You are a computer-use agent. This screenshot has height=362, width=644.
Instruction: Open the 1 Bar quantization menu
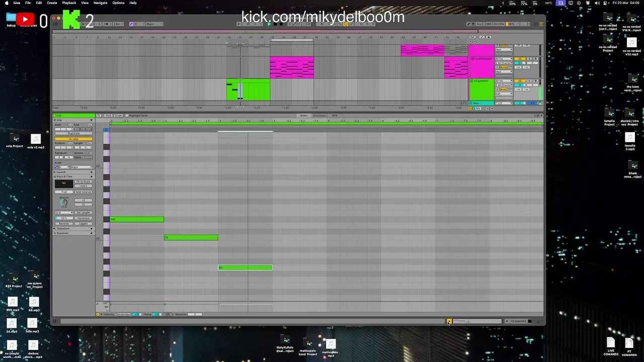pyautogui.click(x=118, y=24)
